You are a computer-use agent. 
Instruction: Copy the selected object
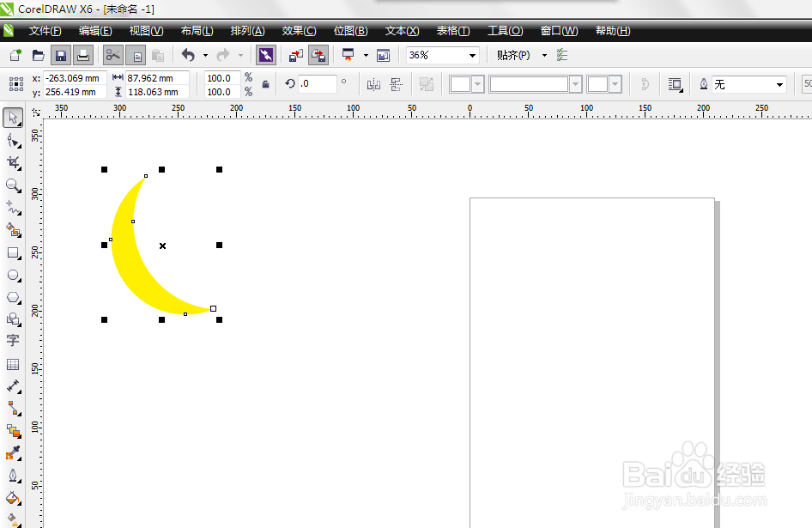pos(136,55)
